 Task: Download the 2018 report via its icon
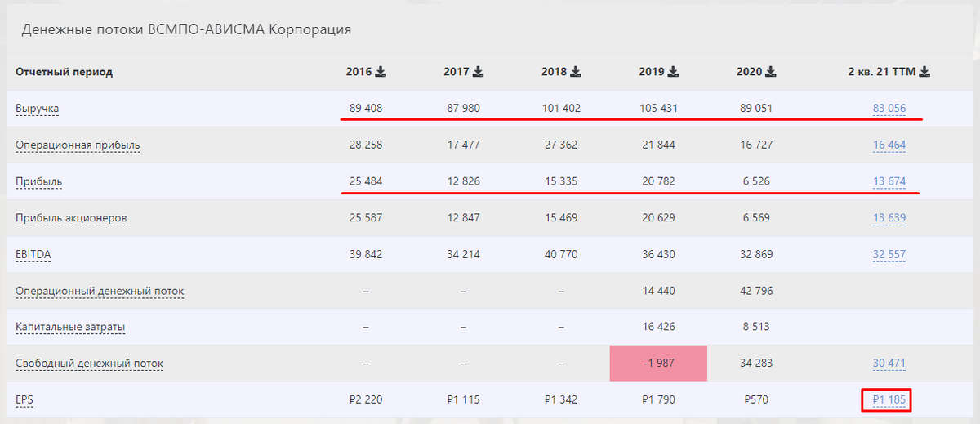[x=576, y=72]
